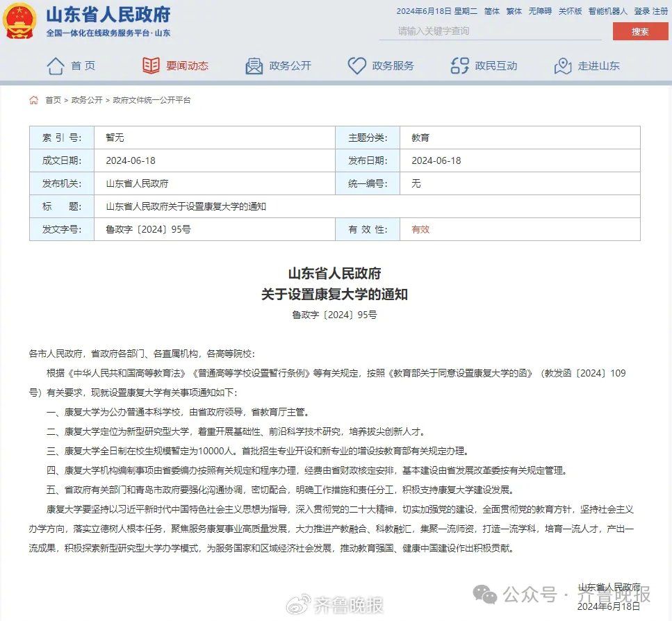This screenshot has height=621, width=672.
Task: Click item 一 about 公办普通本科学校
Action: click(178, 412)
